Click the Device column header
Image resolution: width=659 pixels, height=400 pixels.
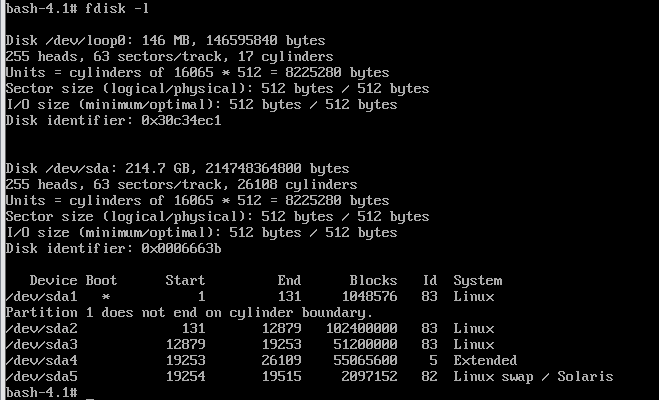tap(53, 280)
